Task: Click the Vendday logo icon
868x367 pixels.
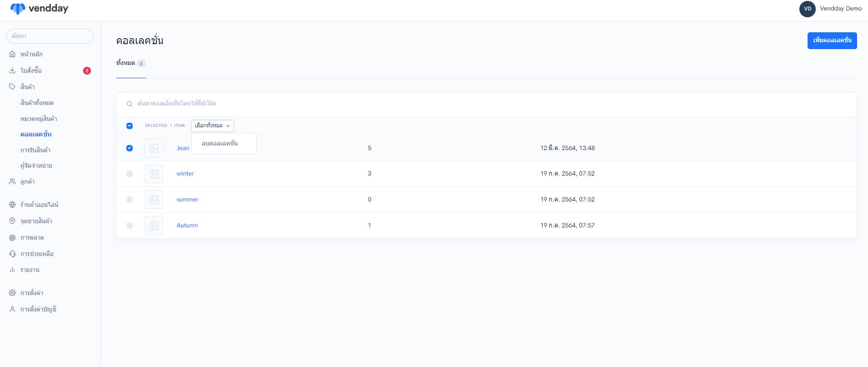Action: coord(18,9)
